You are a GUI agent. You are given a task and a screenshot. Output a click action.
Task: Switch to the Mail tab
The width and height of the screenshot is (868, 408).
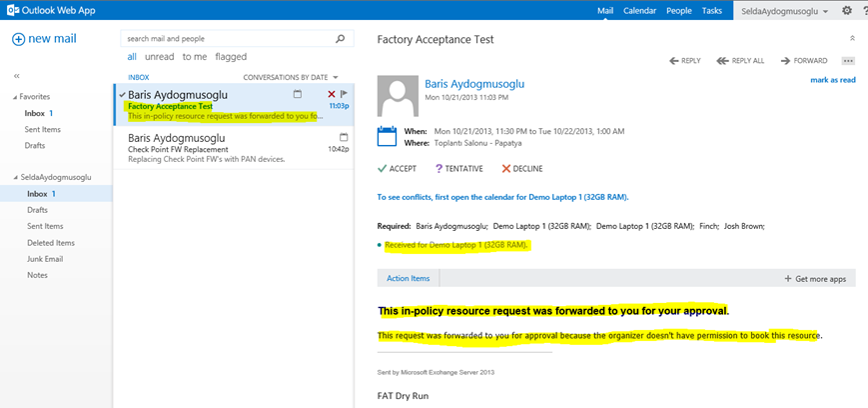605,11
